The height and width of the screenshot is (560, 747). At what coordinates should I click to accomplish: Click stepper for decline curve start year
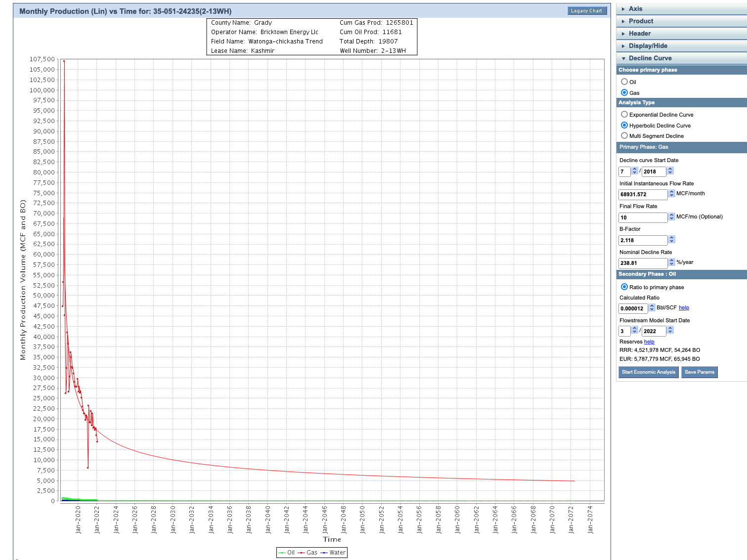[x=670, y=171]
